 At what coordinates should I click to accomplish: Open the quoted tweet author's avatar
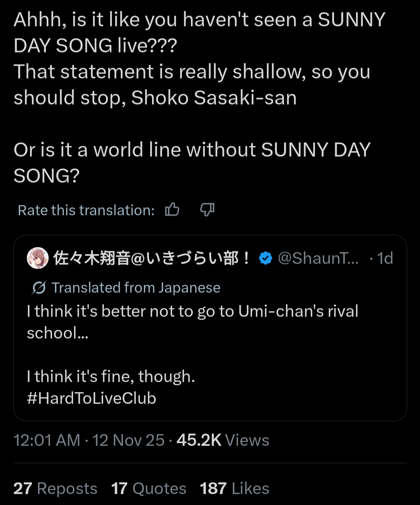[37, 258]
